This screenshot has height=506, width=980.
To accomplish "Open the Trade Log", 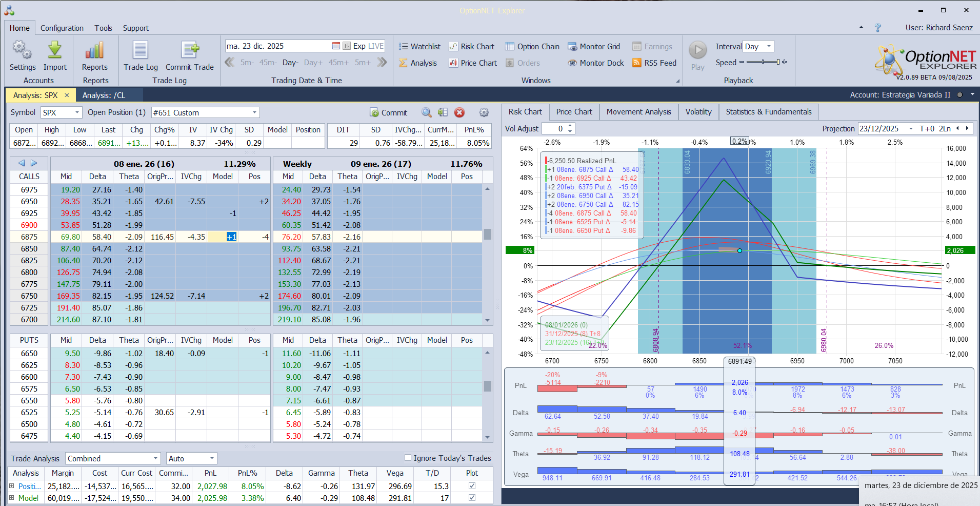I will [x=141, y=56].
